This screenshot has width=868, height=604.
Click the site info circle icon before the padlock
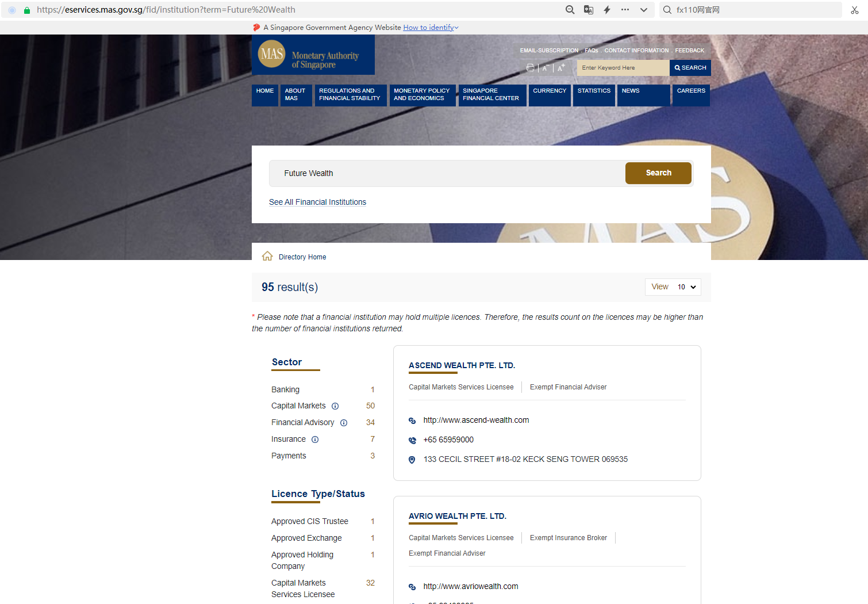click(12, 10)
